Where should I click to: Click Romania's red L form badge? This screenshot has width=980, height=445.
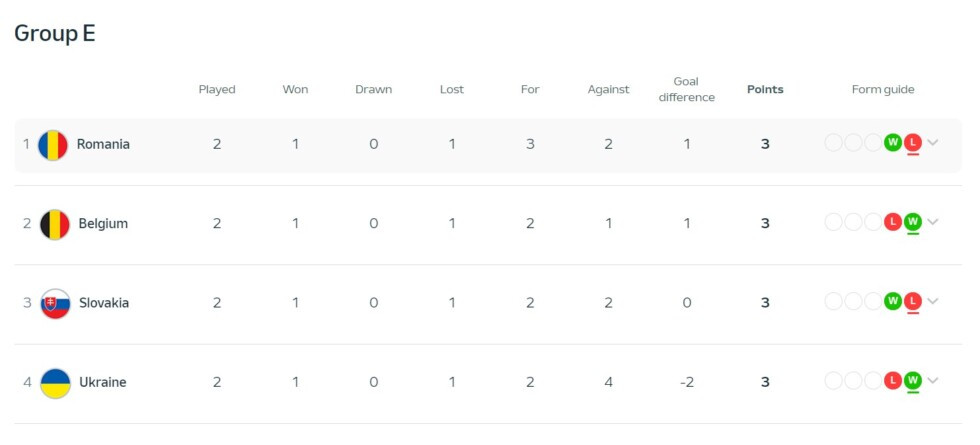[912, 143]
